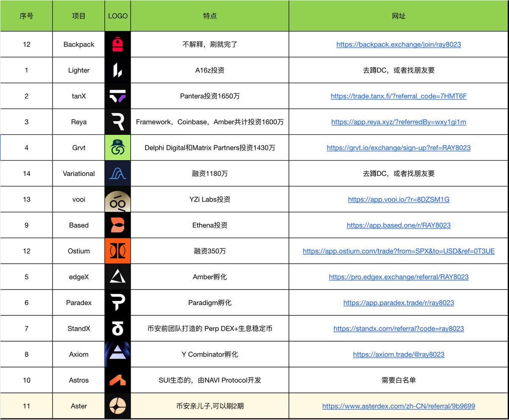Select the 序号 column header
Image resolution: width=509 pixels, height=420 pixels.
(26, 16)
